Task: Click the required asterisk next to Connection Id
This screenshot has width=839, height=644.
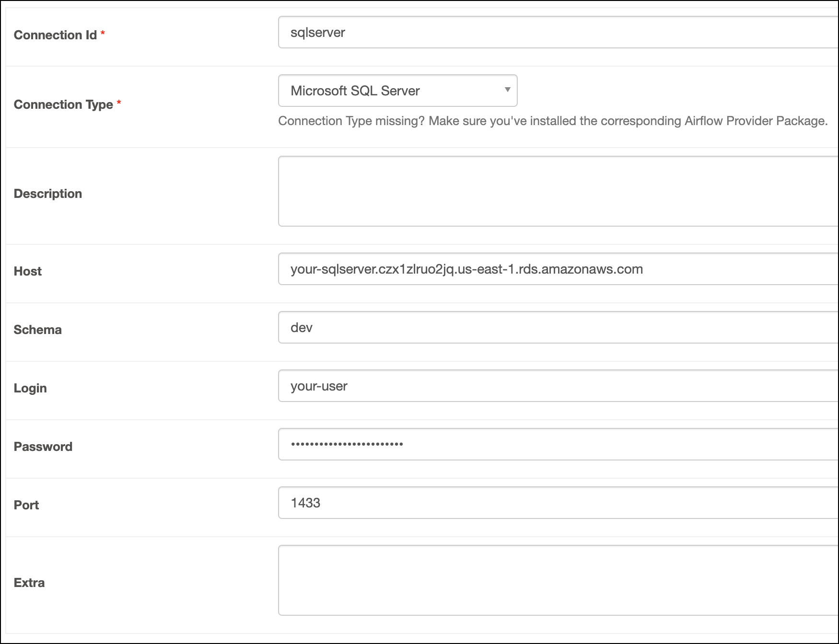Action: pyautogui.click(x=104, y=34)
